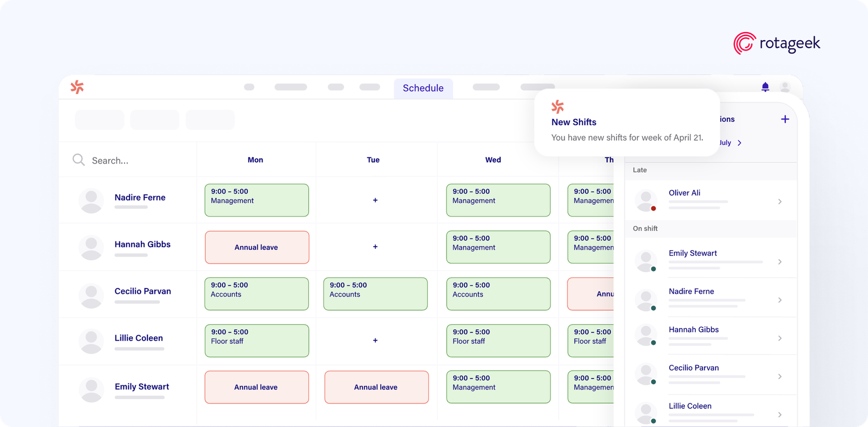Click the Mon column header
The image size is (868, 427).
click(255, 160)
